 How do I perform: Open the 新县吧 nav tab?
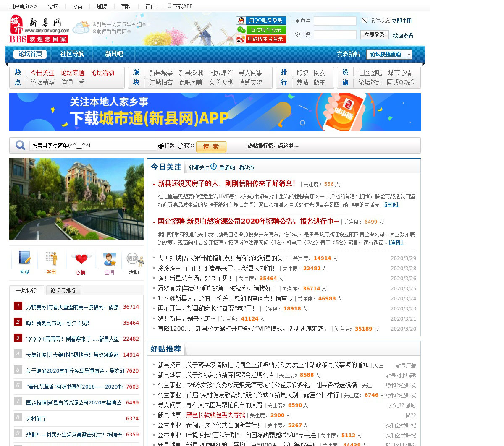[114, 54]
